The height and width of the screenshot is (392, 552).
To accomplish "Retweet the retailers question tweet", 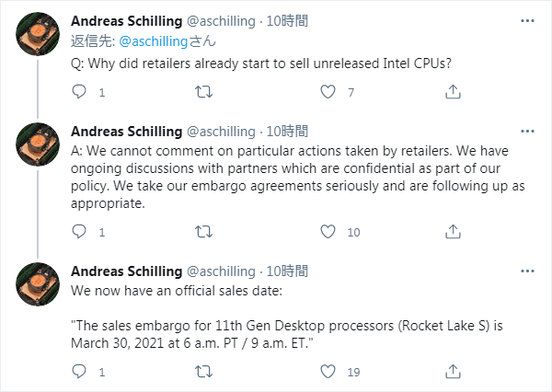I will 204,91.
